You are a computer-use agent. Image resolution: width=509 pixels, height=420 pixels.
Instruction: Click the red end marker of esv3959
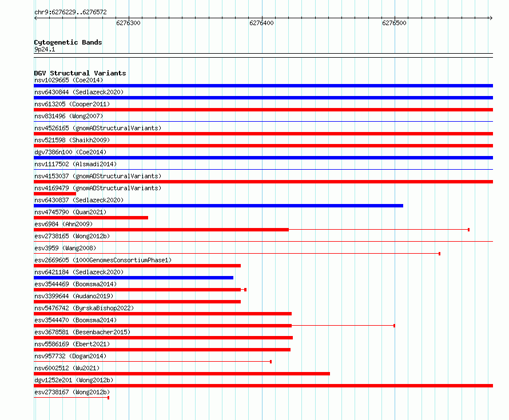pos(440,254)
